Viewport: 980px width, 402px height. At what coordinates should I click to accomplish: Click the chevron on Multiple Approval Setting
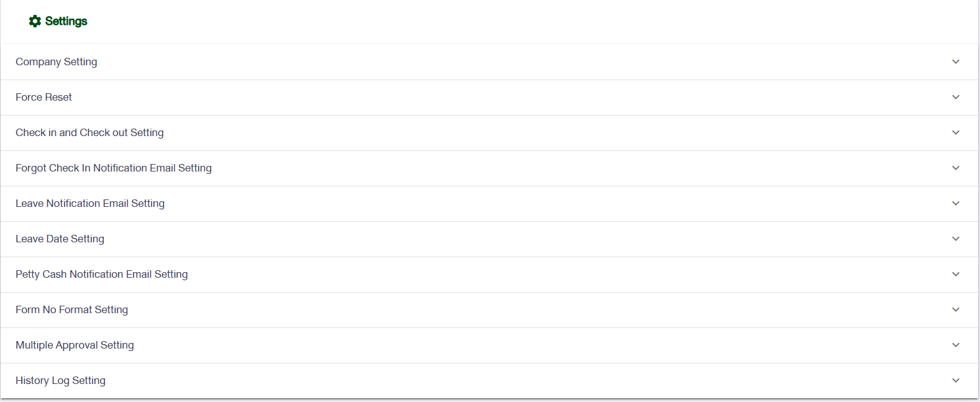pos(955,344)
